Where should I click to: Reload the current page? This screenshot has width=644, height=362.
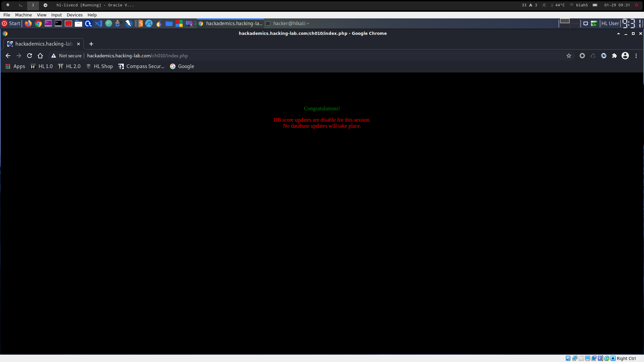coord(30,56)
